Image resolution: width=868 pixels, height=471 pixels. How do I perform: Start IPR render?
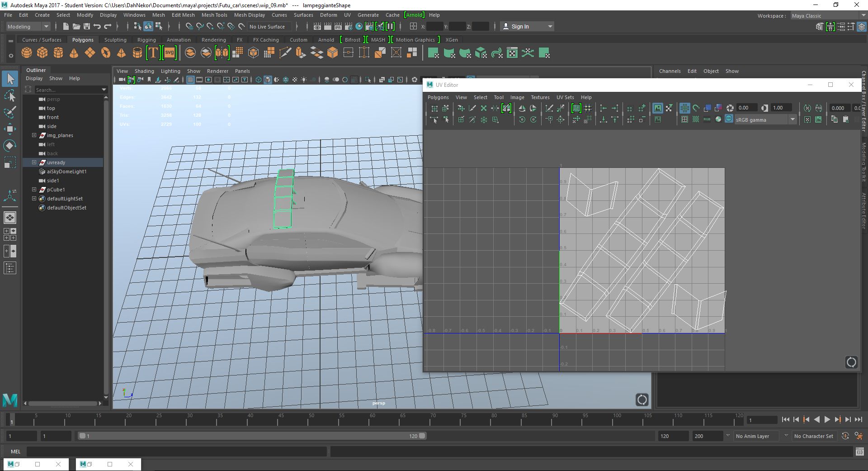coord(338,27)
